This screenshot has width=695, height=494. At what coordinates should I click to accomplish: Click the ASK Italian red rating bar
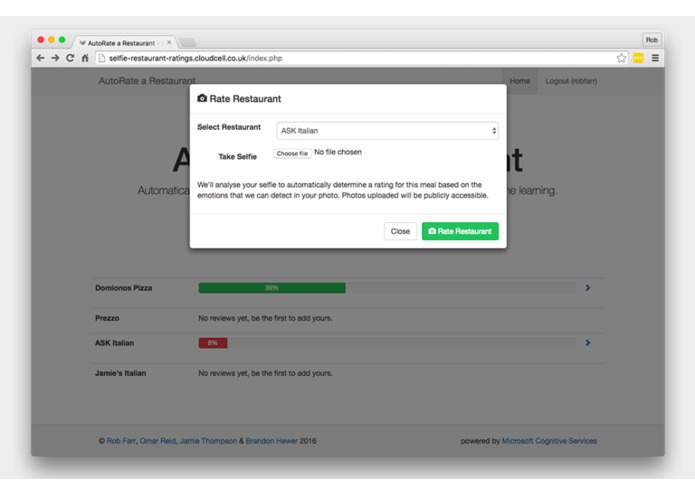[213, 343]
